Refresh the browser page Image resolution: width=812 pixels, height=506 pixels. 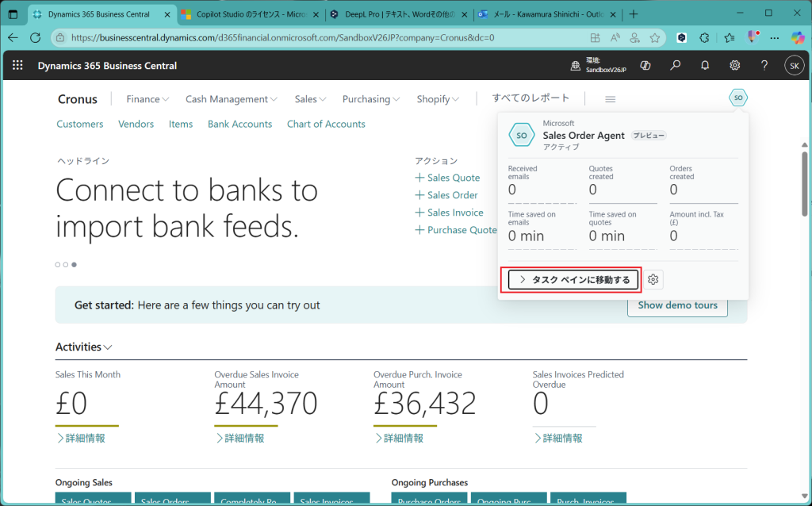[x=35, y=37]
